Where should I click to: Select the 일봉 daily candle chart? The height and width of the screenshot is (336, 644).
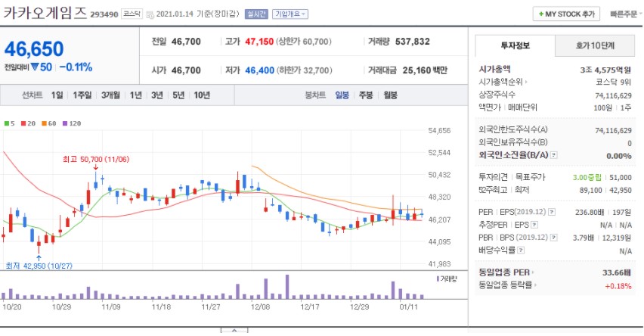(342, 95)
